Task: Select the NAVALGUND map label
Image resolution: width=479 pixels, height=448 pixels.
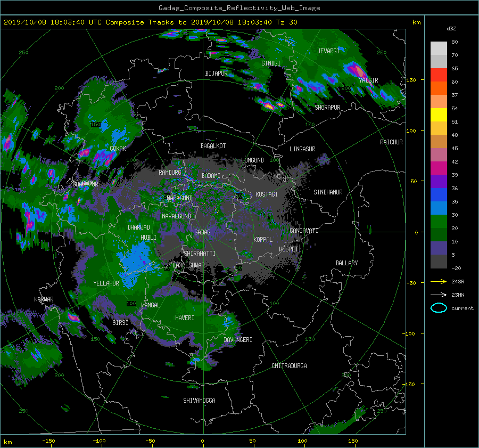Action: tap(176, 216)
